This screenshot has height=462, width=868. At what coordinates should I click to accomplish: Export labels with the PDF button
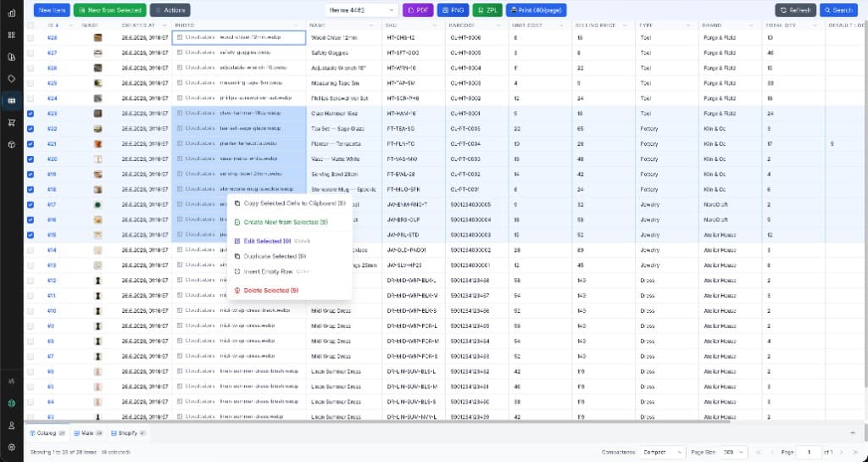(418, 10)
